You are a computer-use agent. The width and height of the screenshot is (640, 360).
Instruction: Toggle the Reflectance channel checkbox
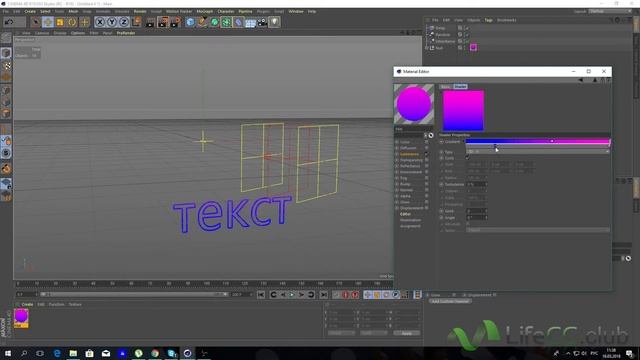click(x=427, y=166)
